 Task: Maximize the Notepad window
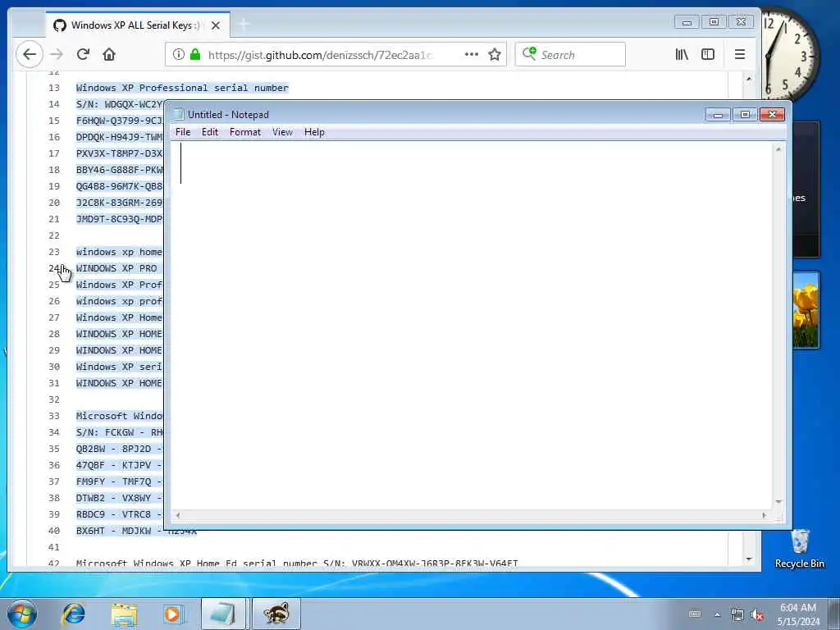(x=745, y=115)
